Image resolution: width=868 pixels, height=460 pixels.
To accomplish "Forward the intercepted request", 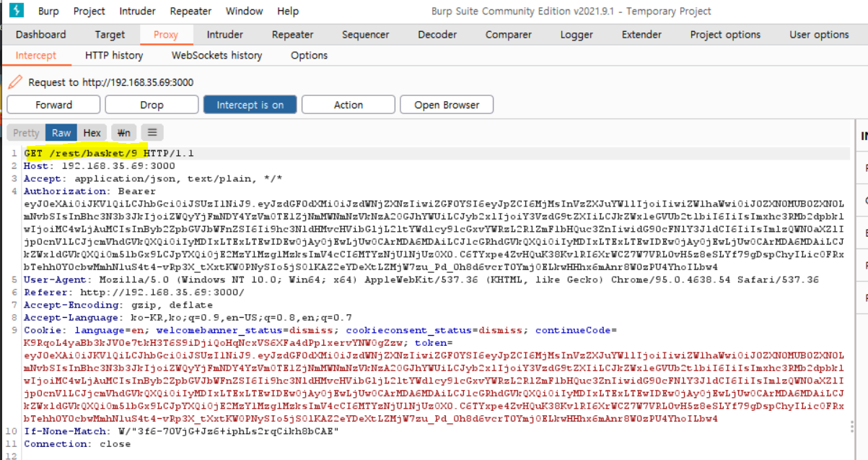I will point(54,105).
